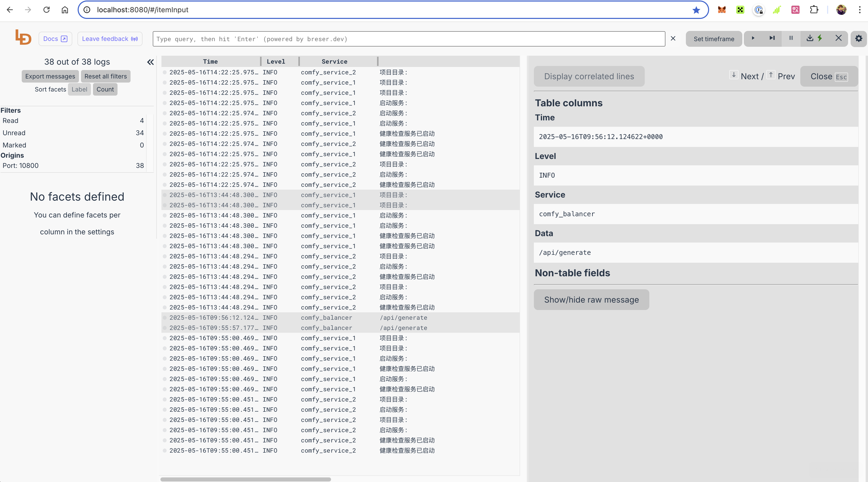Open the MetaMask fox extension
Image resolution: width=868 pixels, height=482 pixels.
(721, 10)
